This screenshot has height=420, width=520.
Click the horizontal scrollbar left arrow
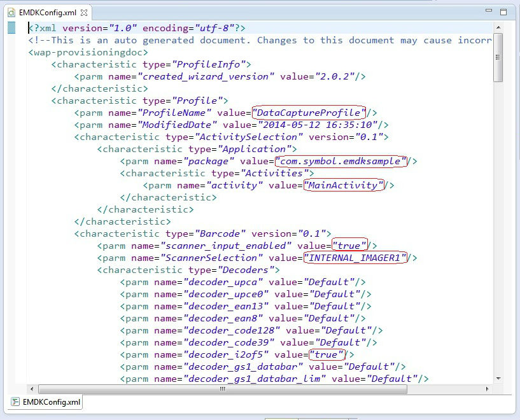[x=32, y=389]
